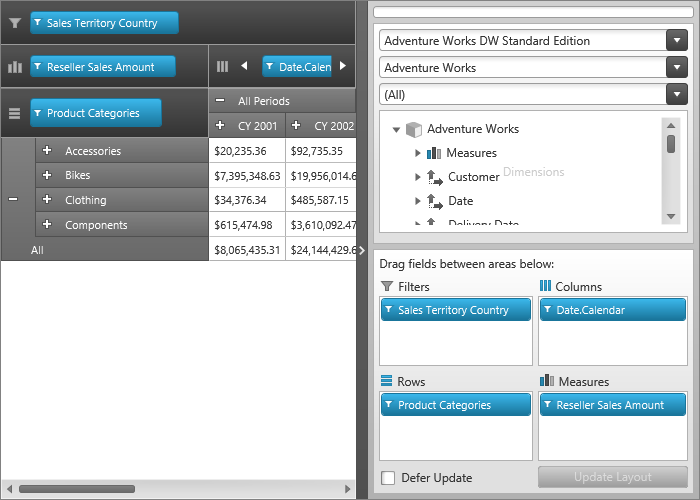
Task: Select the All row header
Action: [x=105, y=250]
